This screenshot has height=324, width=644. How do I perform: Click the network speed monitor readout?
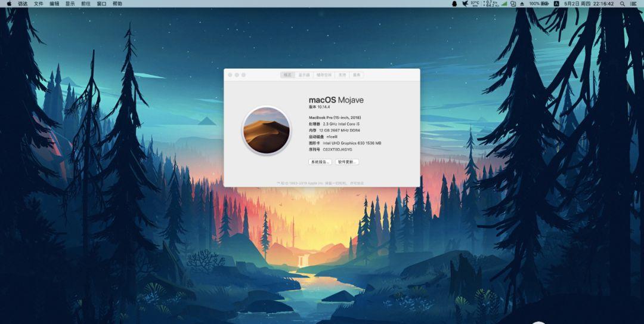pos(490,4)
